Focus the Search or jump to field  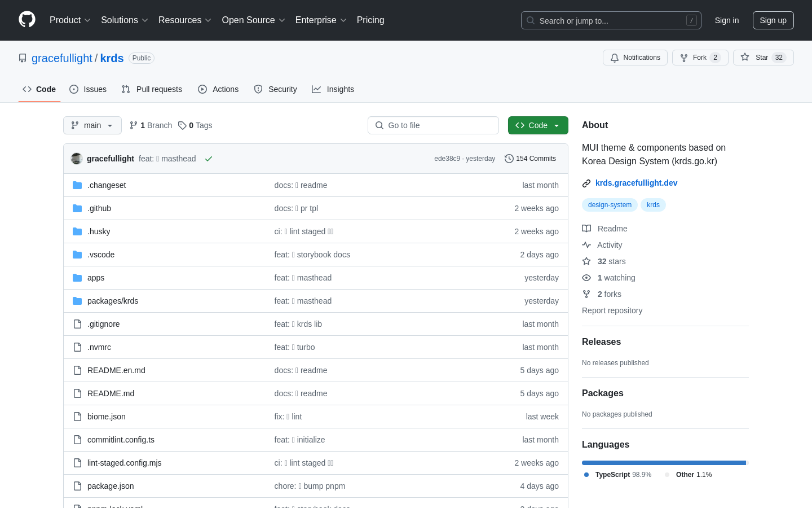click(x=611, y=20)
